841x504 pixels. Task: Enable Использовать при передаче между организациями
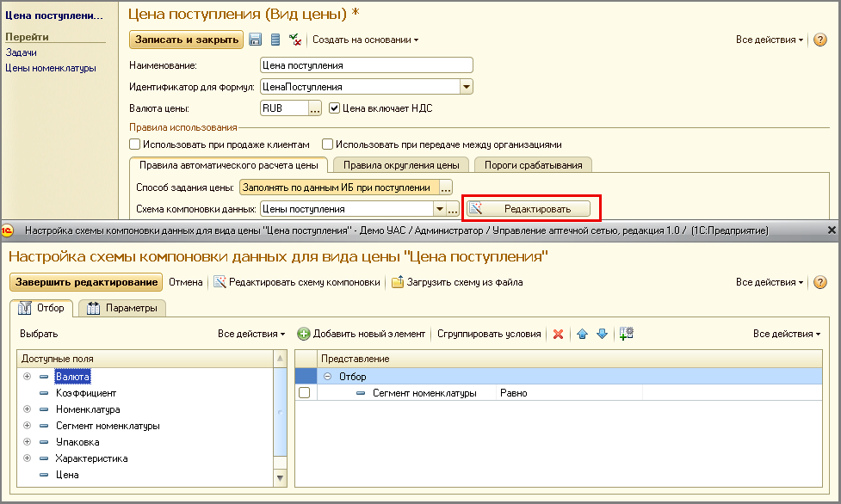point(327,144)
